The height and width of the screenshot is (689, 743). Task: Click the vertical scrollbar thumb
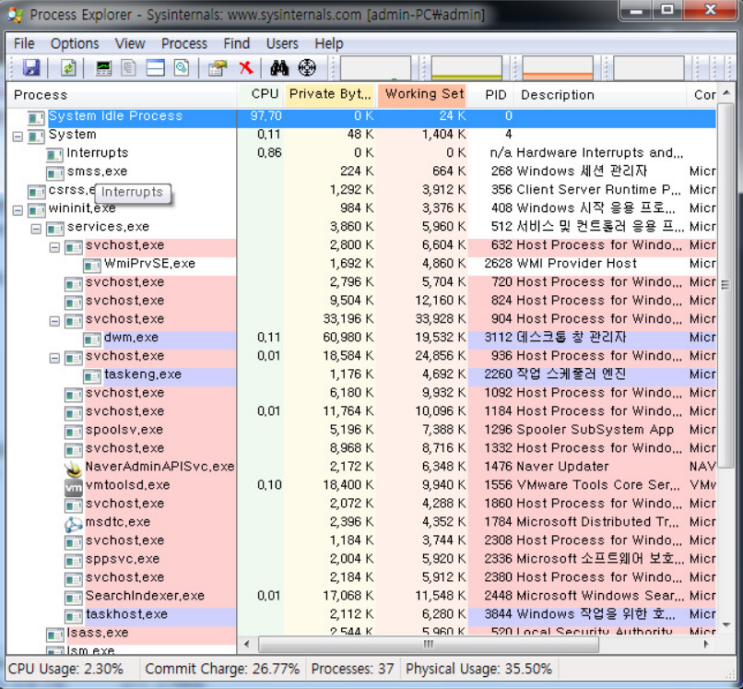(725, 286)
